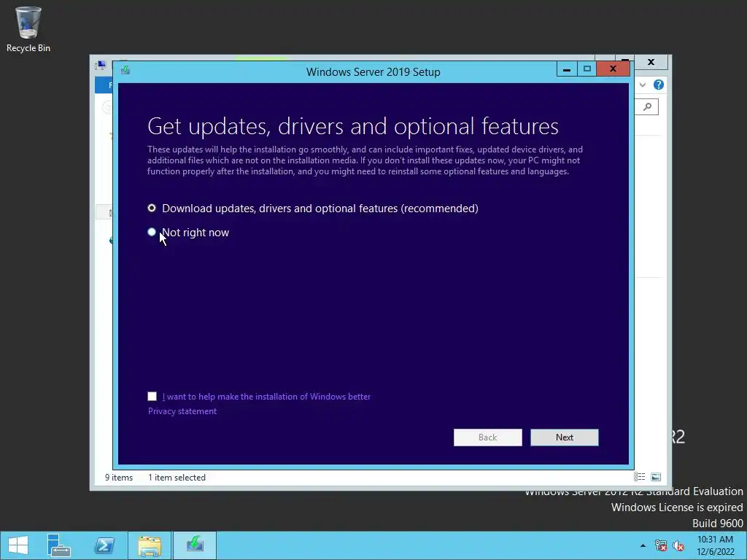This screenshot has height=560, width=747.
Task: Tick the help make installation better checkbox
Action: [152, 397]
